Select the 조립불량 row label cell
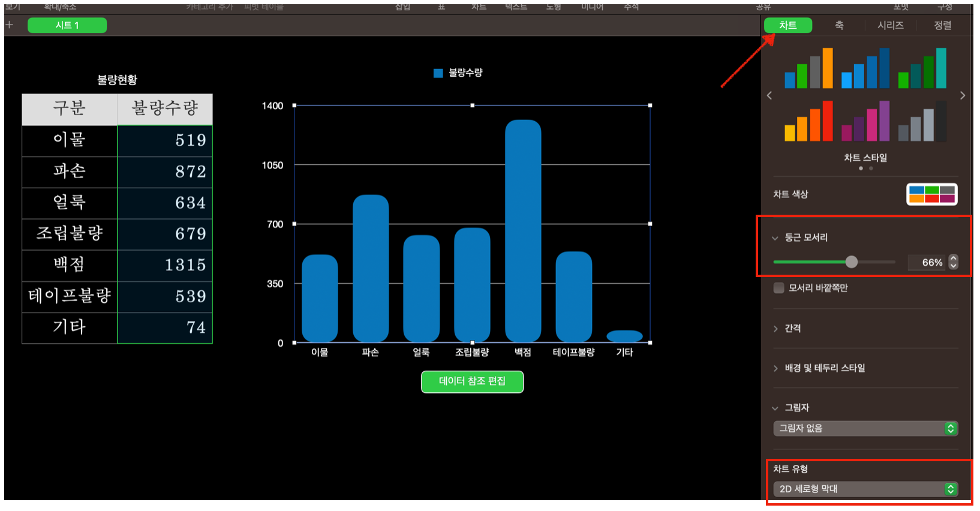This screenshot has height=511, width=980. tap(70, 235)
